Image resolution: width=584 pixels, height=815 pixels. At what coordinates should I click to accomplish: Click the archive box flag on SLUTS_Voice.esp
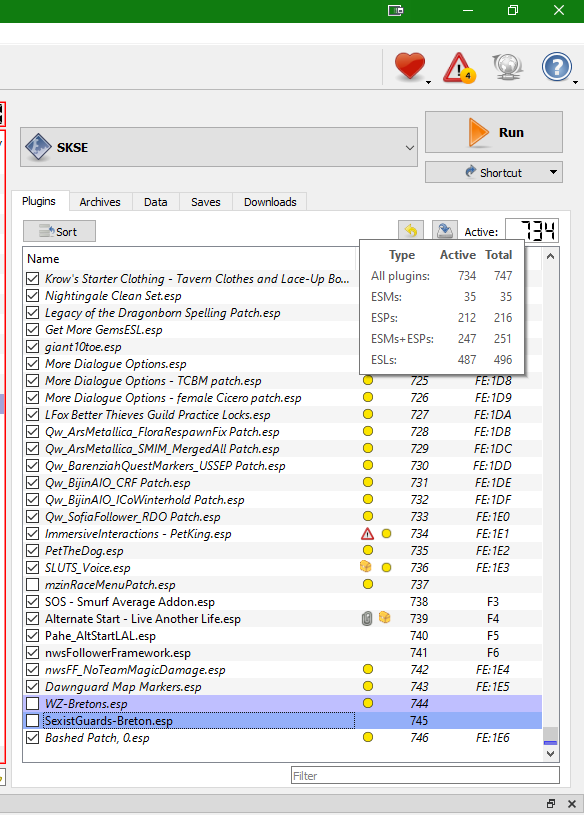[366, 567]
